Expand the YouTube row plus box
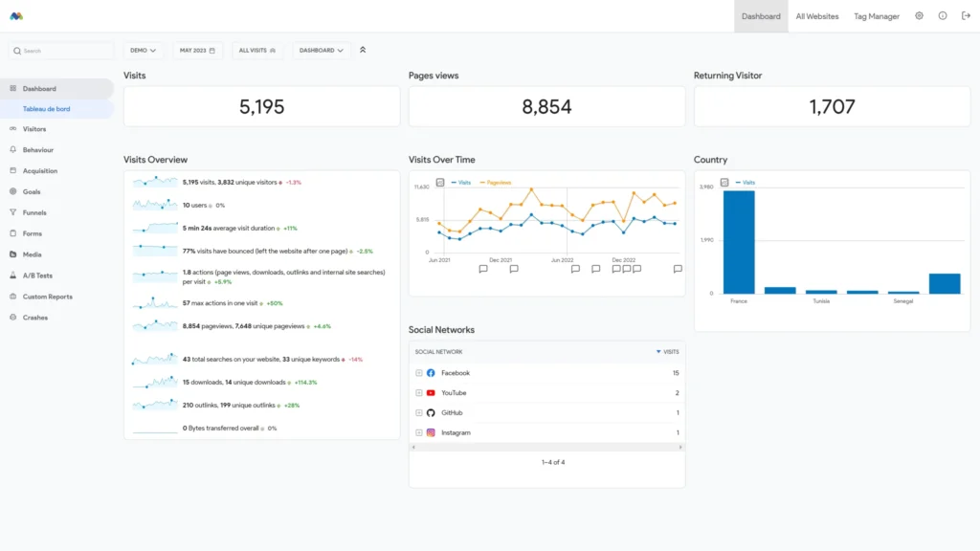This screenshot has height=551, width=980. point(418,393)
